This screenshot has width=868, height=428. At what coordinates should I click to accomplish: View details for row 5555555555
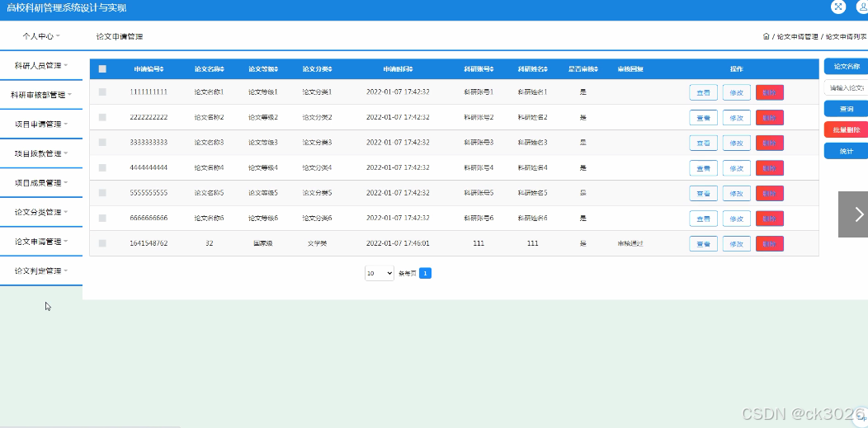click(x=703, y=193)
